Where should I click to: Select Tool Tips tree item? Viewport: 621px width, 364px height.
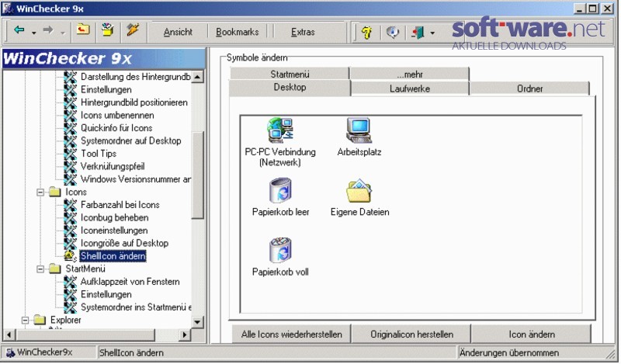99,154
